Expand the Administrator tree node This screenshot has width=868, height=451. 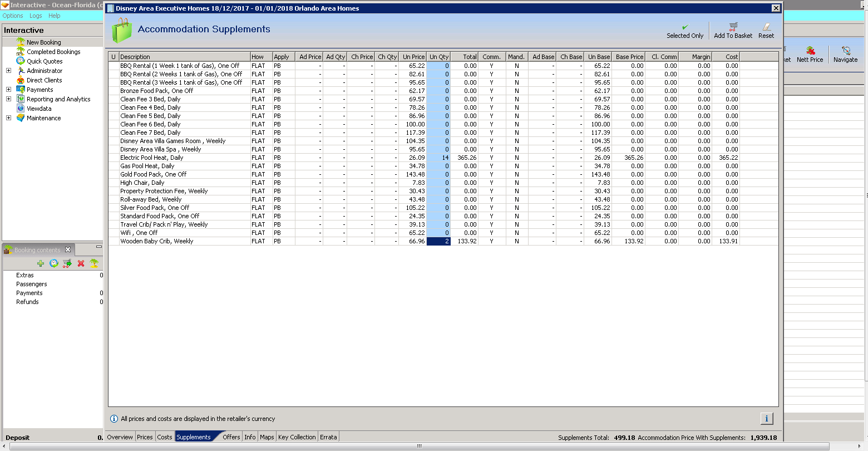click(8, 71)
